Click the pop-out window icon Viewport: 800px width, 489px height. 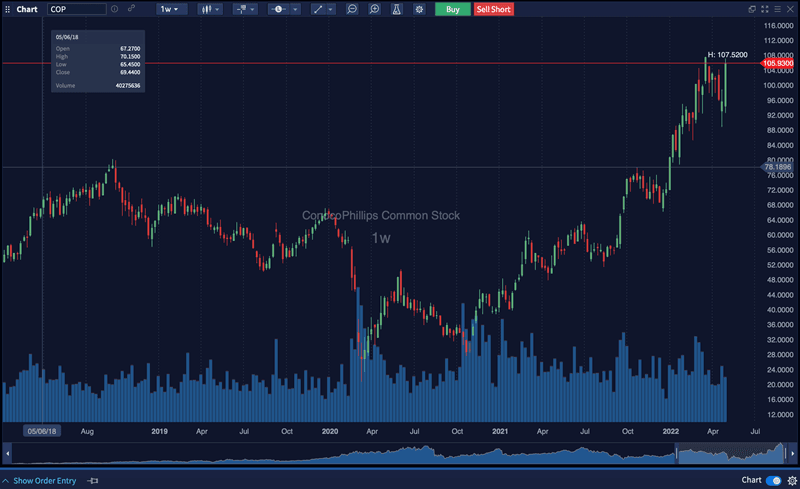pos(752,9)
